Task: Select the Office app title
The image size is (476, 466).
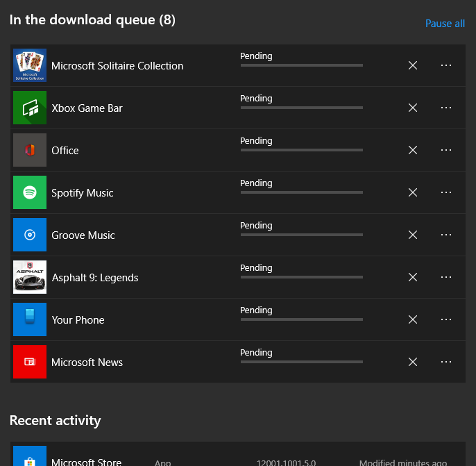Action: coord(65,151)
